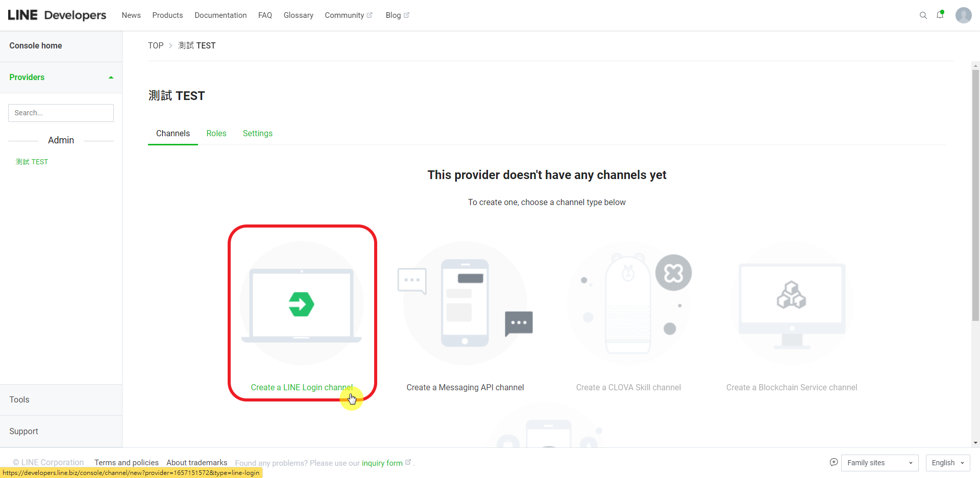The height and width of the screenshot is (478, 980).
Task: Switch to the Roles tab
Action: click(x=216, y=133)
